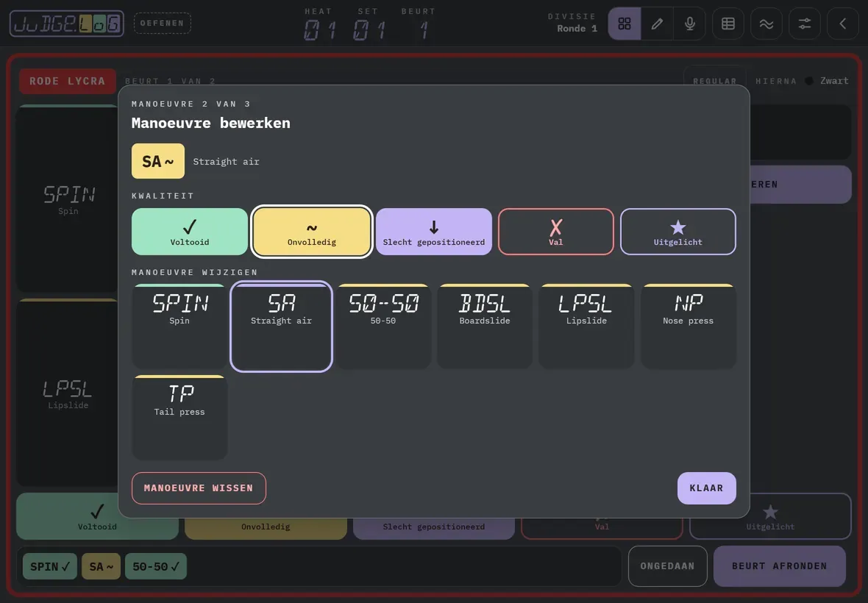This screenshot has height=603, width=868.
Task: Click the JudgeLog logo
Action: pos(66,24)
